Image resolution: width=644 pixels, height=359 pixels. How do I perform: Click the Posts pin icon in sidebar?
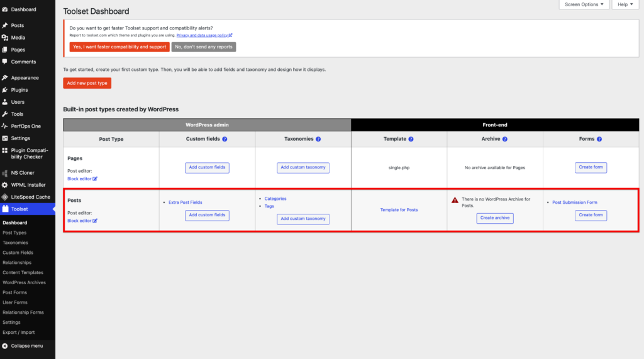[x=5, y=26]
